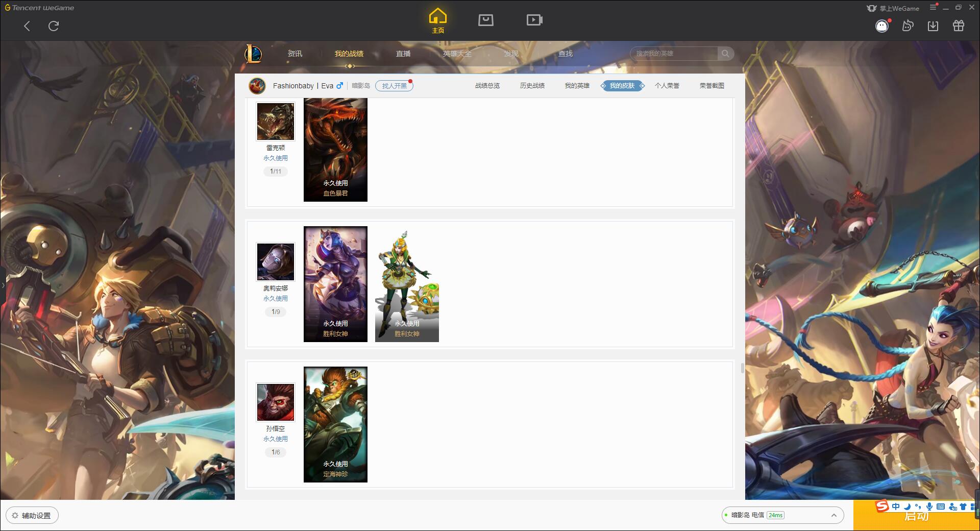Viewport: 980px width, 531px height.
Task: Open the 查找 search tab
Action: coord(566,54)
